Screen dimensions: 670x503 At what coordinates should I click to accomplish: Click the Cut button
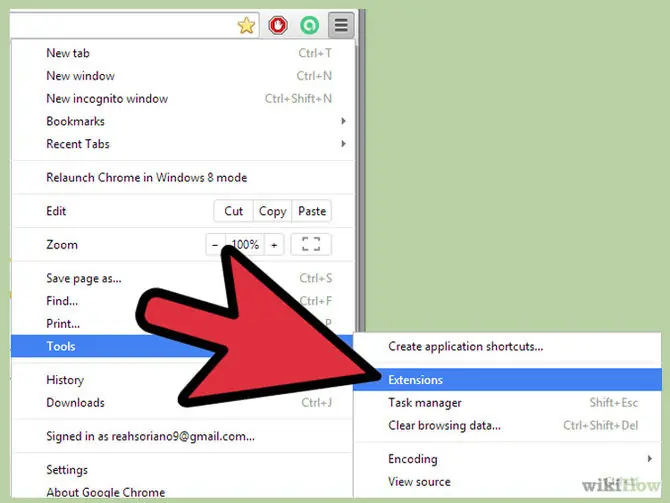tap(233, 211)
